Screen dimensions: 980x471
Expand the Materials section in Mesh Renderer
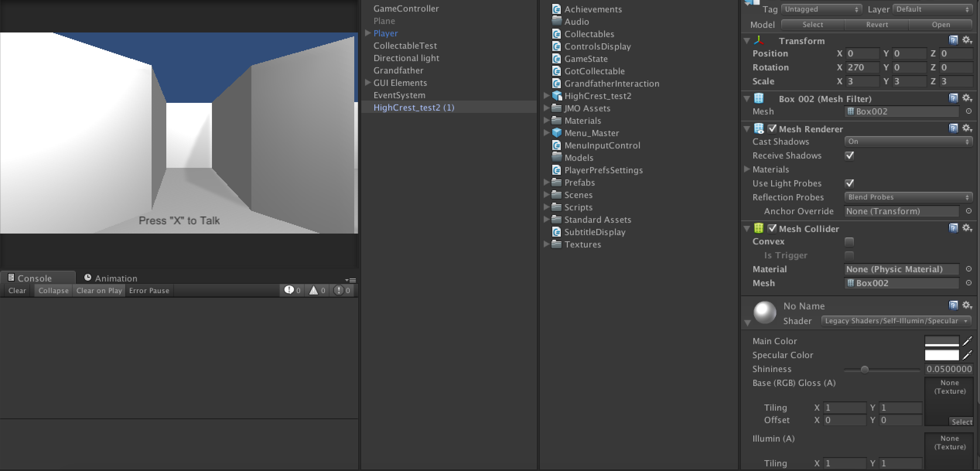747,169
